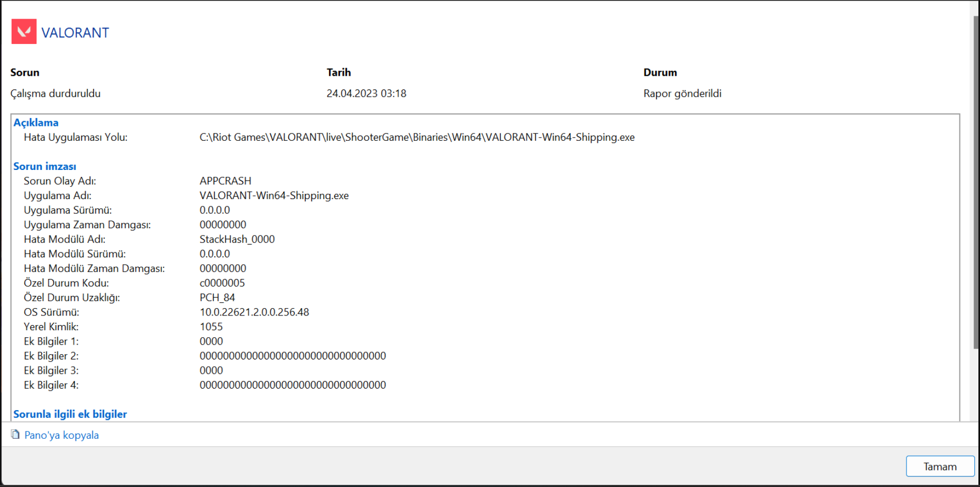The width and height of the screenshot is (980, 487).
Task: Click the OS Sürümü label
Action: (x=51, y=312)
